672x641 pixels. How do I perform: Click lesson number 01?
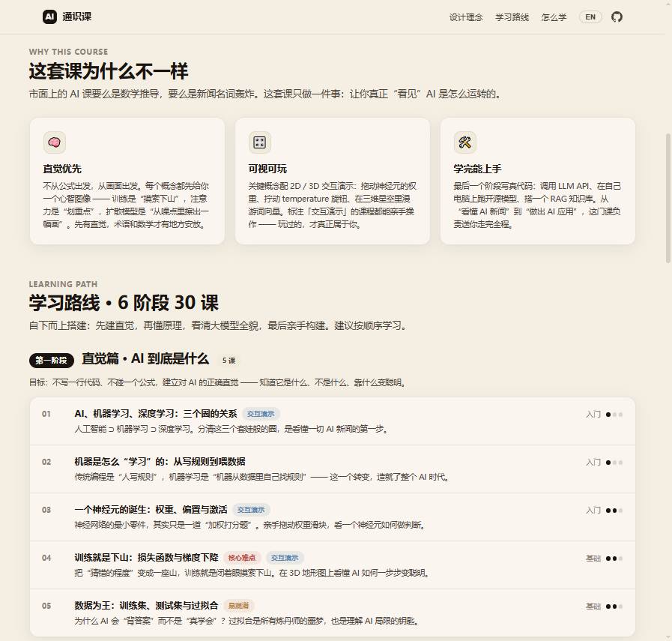tap(46, 414)
